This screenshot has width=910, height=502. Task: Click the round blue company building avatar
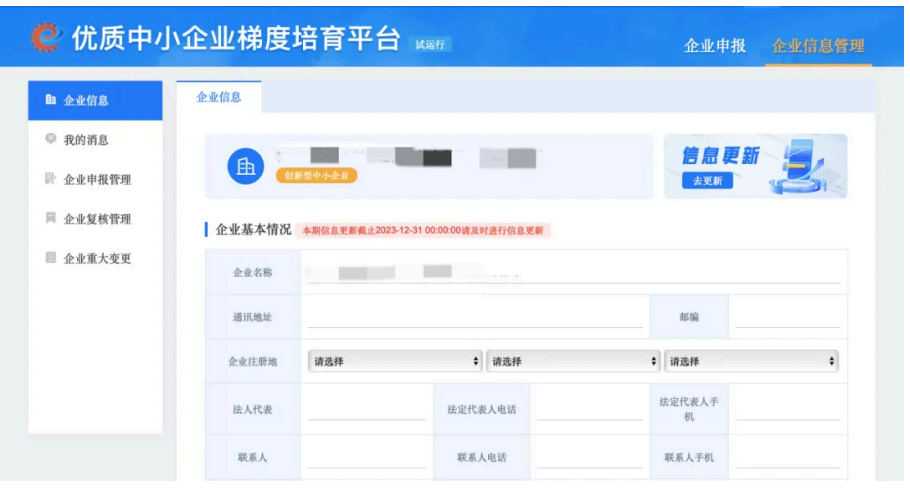pos(245,166)
